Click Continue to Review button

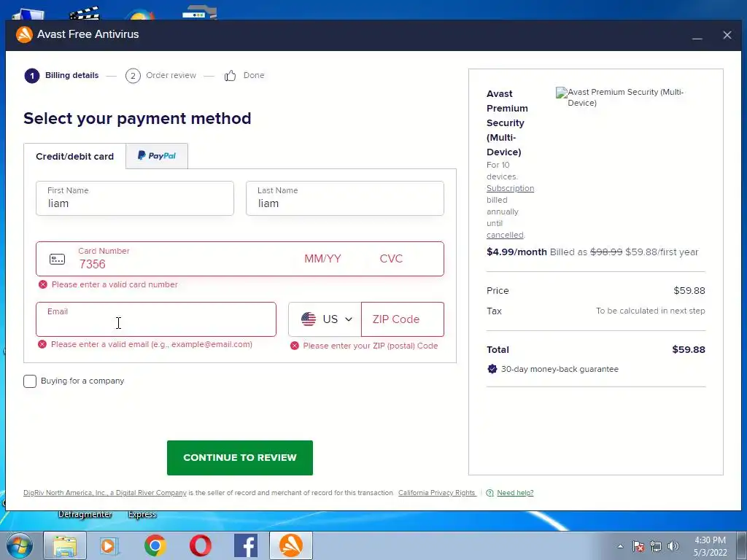[x=239, y=458]
